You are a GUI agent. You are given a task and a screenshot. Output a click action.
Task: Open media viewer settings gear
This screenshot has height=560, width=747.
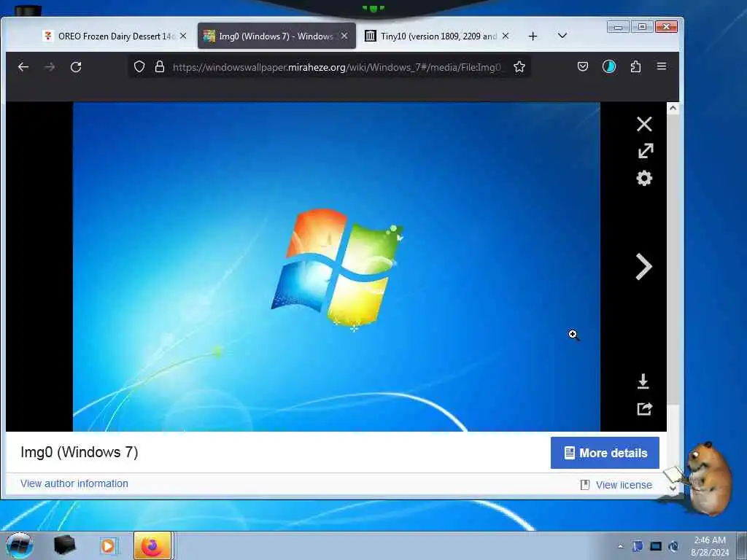coord(644,178)
